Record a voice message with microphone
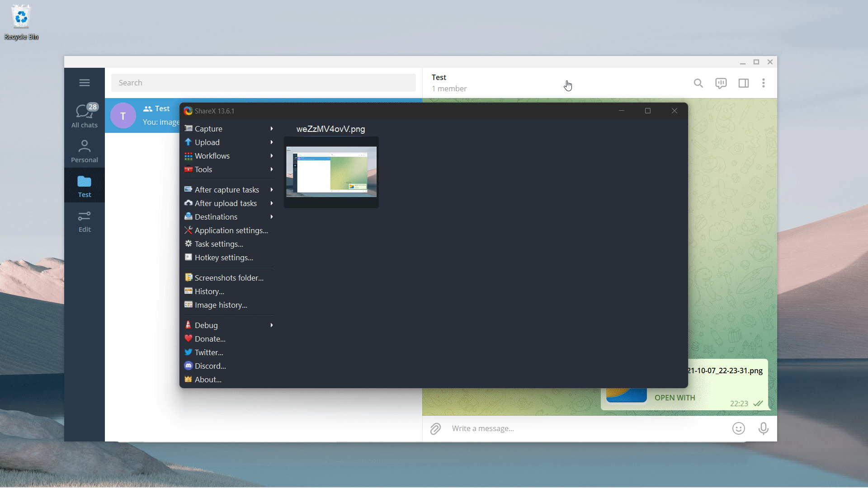The image size is (868, 488). click(x=763, y=428)
